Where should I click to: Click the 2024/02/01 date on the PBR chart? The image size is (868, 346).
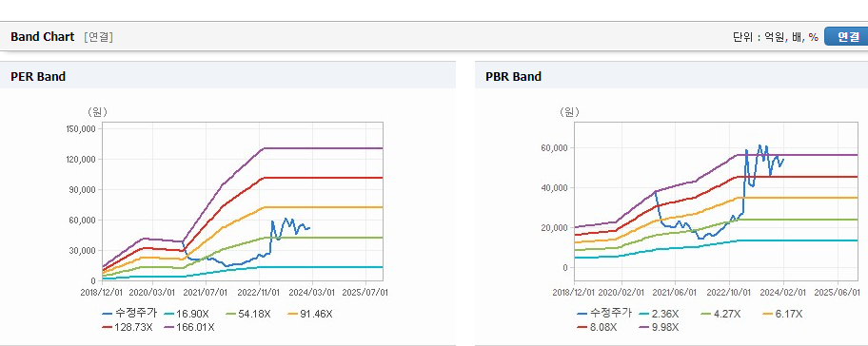click(783, 292)
